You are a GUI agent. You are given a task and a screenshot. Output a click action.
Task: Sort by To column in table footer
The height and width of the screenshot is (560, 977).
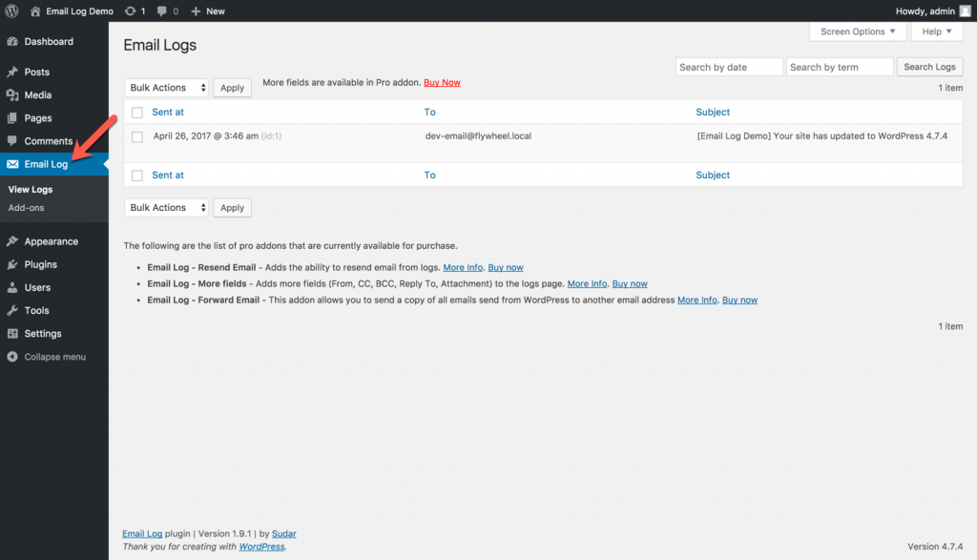tap(430, 175)
